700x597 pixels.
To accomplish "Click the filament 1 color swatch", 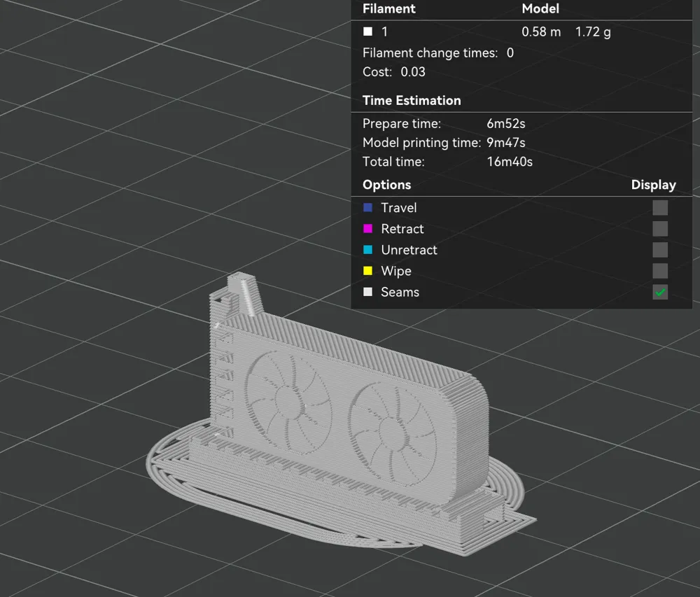I will tap(367, 31).
